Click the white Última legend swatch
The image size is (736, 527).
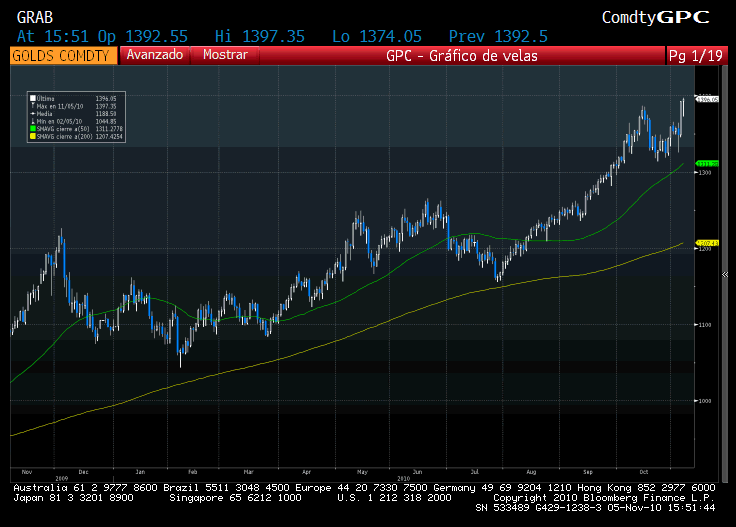[33, 99]
